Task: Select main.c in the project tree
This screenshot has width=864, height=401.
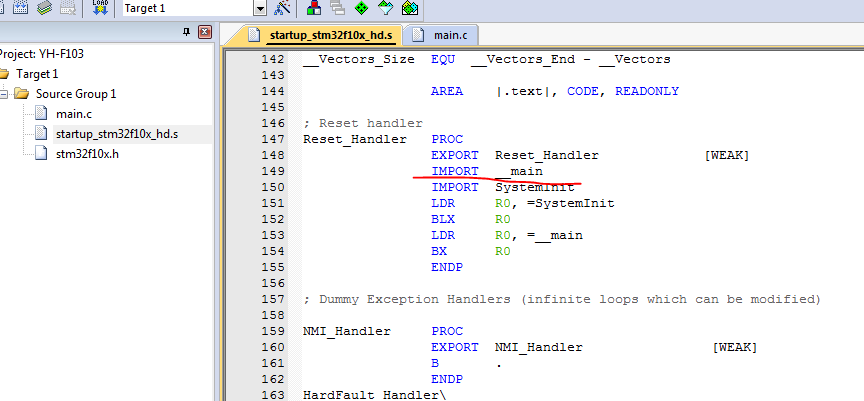Action: pyautogui.click(x=74, y=115)
